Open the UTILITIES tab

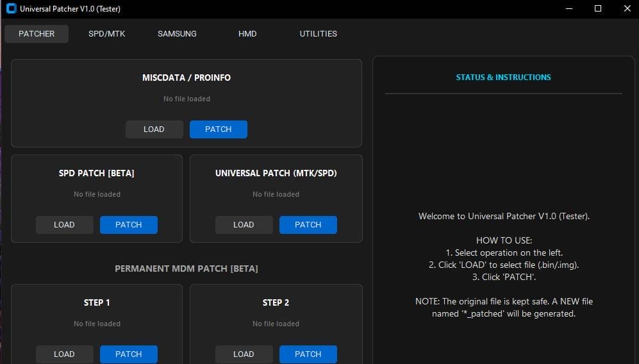[x=319, y=34]
